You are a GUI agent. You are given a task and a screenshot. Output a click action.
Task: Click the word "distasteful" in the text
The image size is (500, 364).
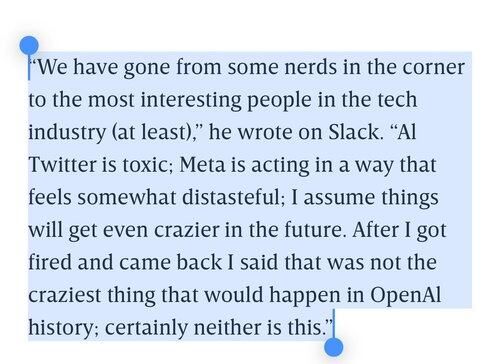coord(232,197)
